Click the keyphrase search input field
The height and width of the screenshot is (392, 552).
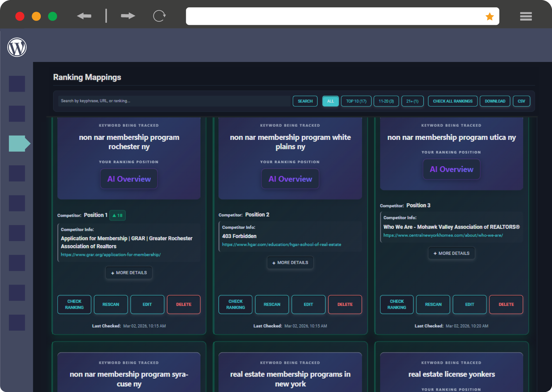[174, 101]
